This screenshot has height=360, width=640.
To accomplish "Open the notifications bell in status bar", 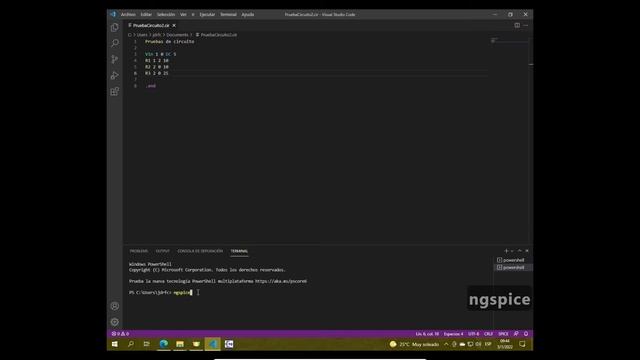I will [526, 334].
